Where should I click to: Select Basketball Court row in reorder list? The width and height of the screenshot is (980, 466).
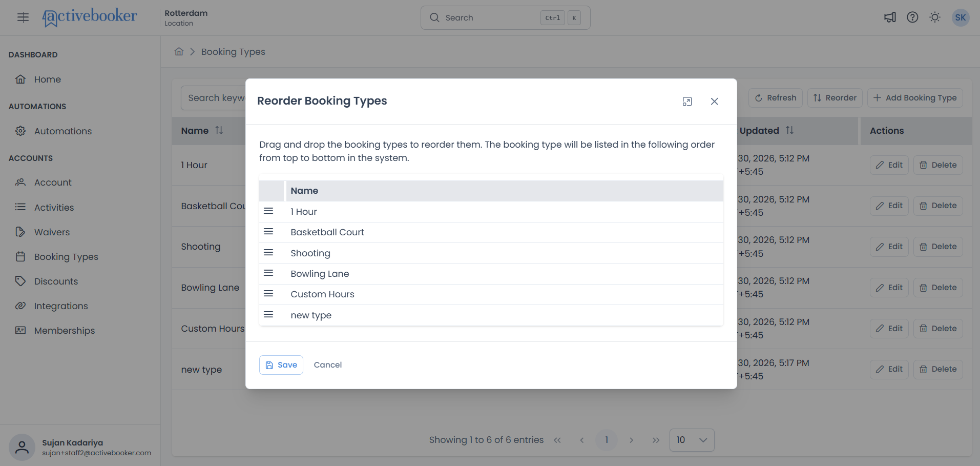[x=491, y=232]
